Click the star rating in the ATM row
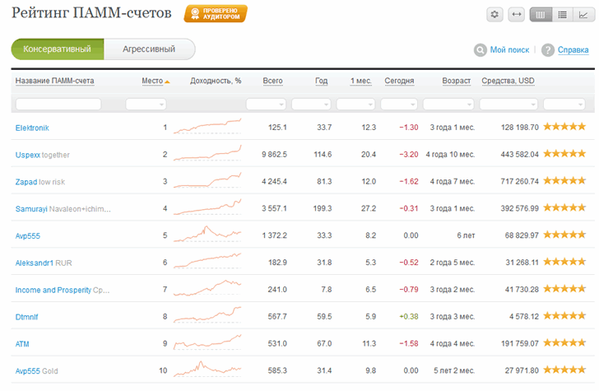The height and width of the screenshot is (391, 599). pos(564,343)
